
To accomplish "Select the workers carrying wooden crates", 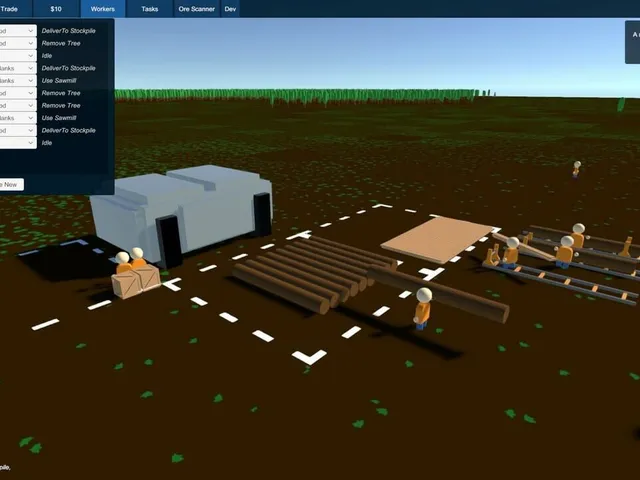I will (135, 273).
